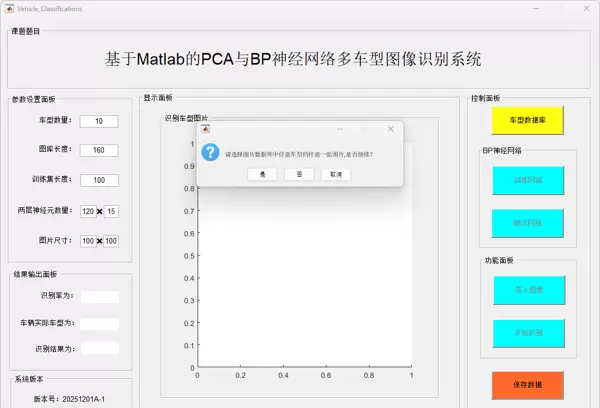The width and height of the screenshot is (600, 408).
Task: Close the confirmation dialog window
Action: (x=390, y=129)
